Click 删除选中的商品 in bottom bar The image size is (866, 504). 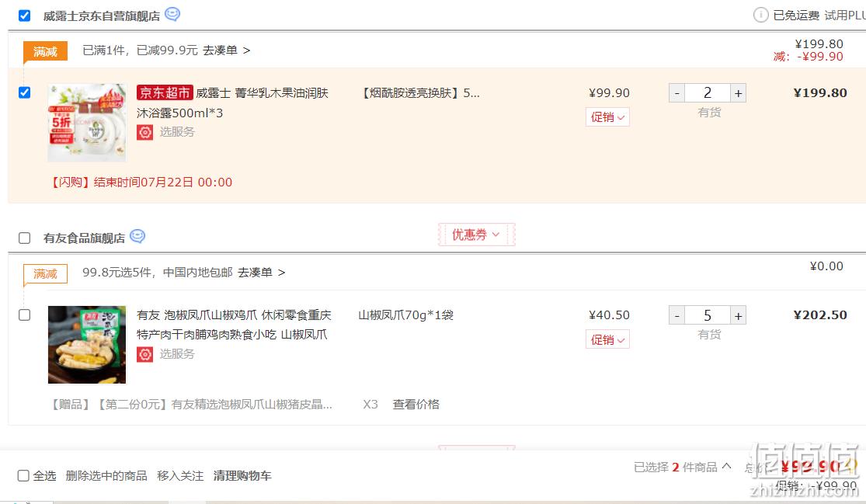[x=106, y=475]
